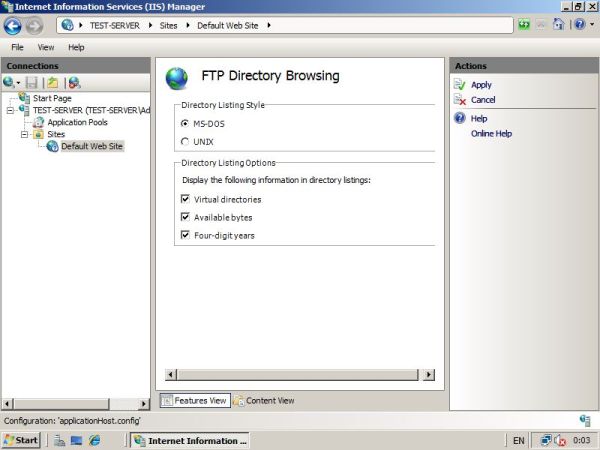Apply the FTP directory browsing changes
600x450 pixels.
pyautogui.click(x=481, y=85)
